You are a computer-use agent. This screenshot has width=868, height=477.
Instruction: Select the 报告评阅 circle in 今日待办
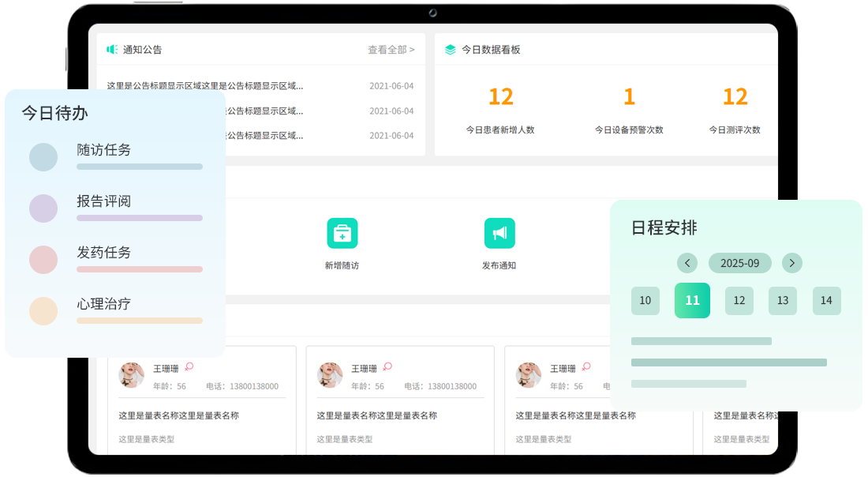(43, 208)
